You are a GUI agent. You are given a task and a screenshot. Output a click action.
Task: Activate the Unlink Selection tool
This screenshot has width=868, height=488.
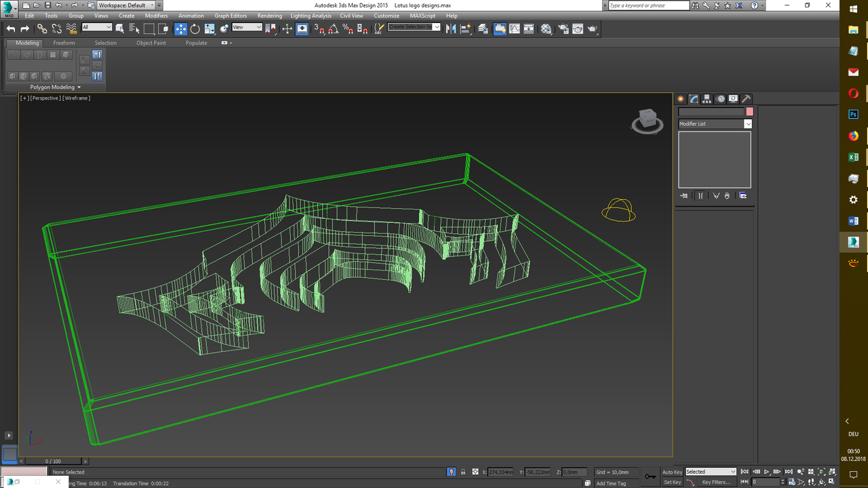coord(56,28)
